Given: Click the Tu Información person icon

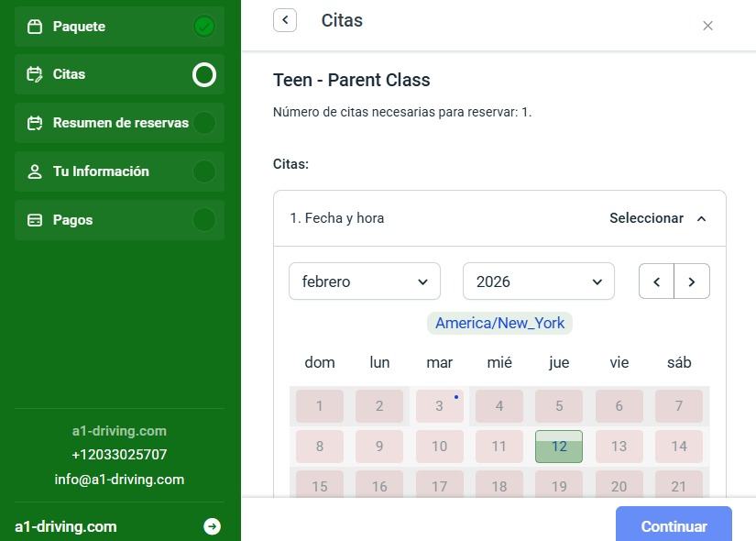Looking at the screenshot, I should pos(35,171).
